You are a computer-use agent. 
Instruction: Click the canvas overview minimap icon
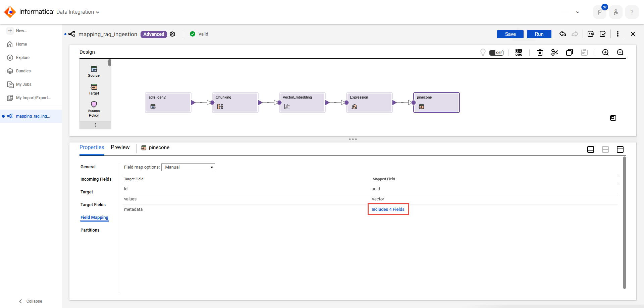coord(613,118)
